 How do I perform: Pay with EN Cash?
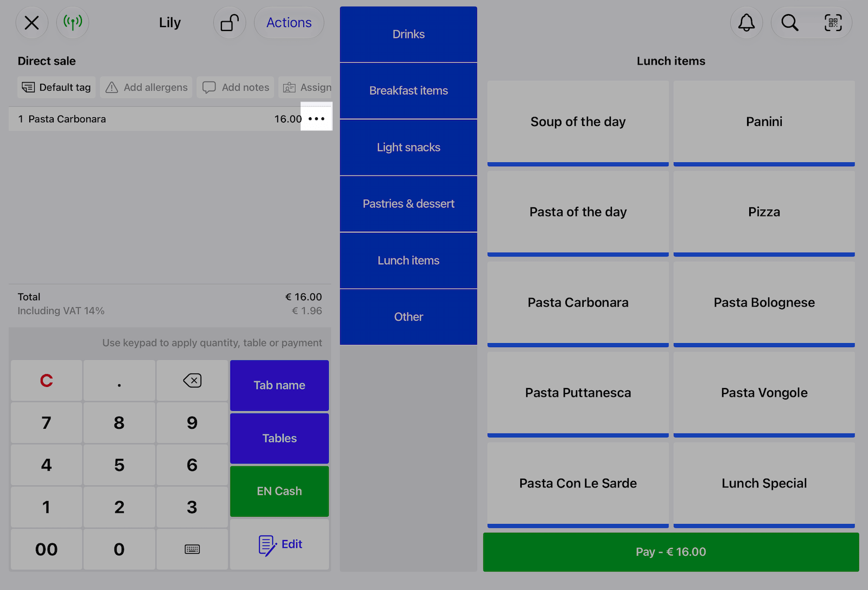(279, 491)
